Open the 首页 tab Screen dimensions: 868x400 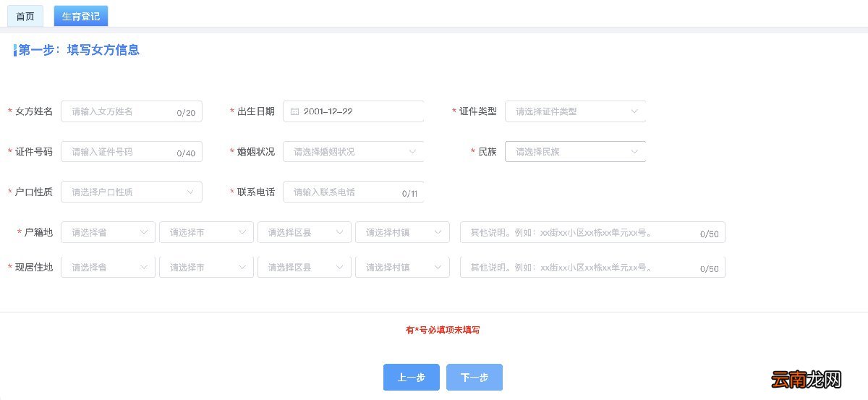[25, 16]
